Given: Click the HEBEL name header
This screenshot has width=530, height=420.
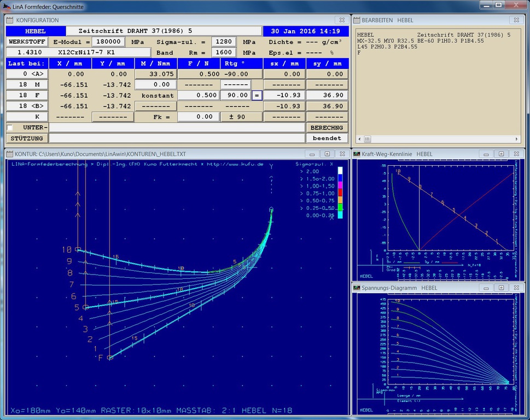Looking at the screenshot, I should tap(36, 31).
